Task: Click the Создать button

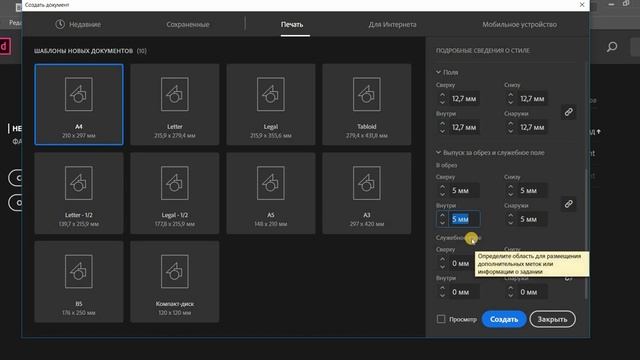Action: pos(504,319)
